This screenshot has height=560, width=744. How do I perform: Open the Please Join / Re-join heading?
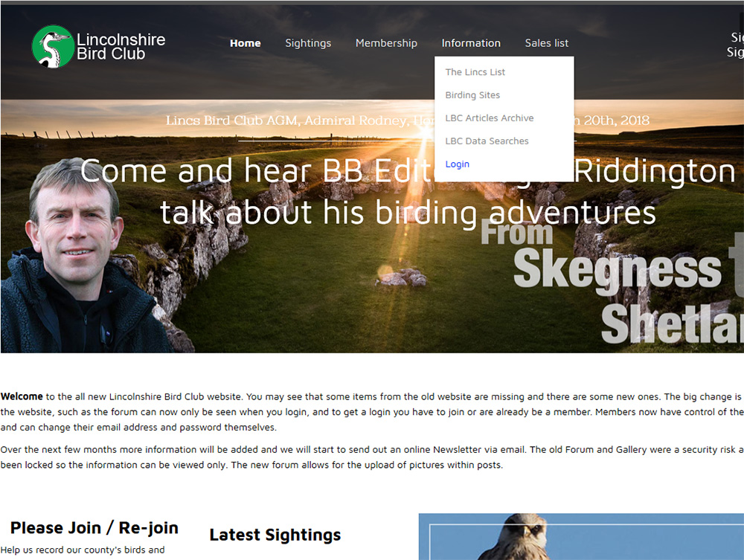tap(94, 527)
